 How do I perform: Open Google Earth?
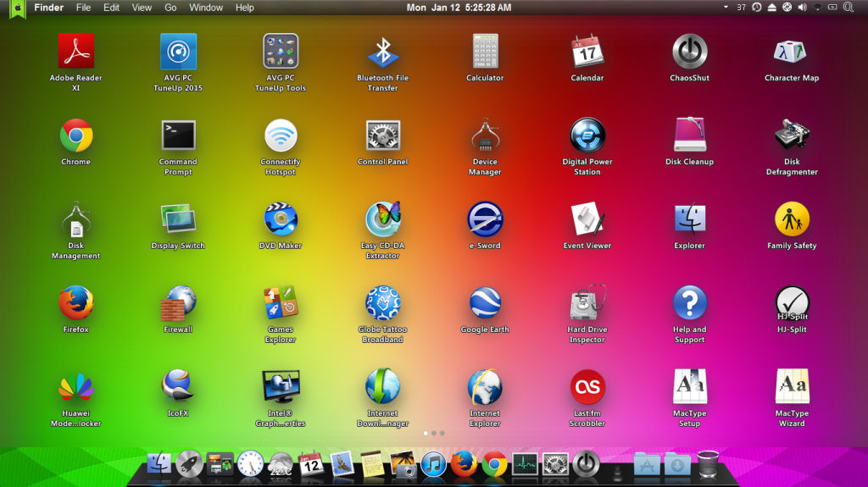(x=485, y=303)
